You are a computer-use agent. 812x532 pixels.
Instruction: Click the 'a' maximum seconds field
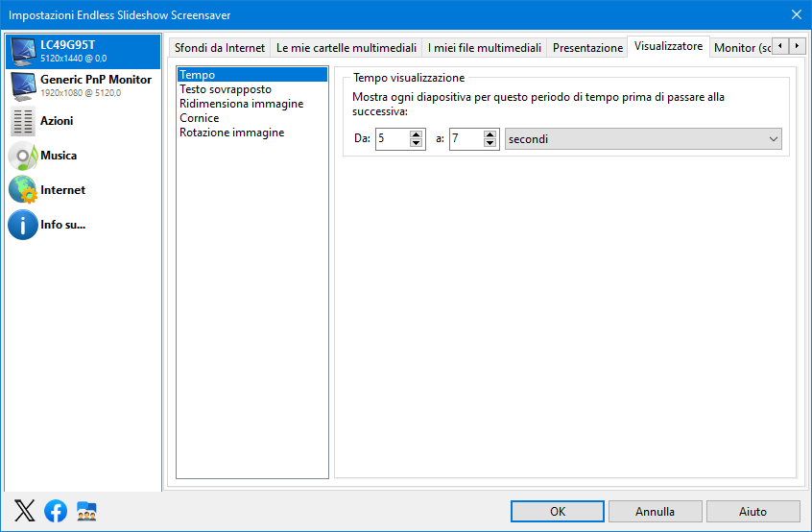coord(466,139)
